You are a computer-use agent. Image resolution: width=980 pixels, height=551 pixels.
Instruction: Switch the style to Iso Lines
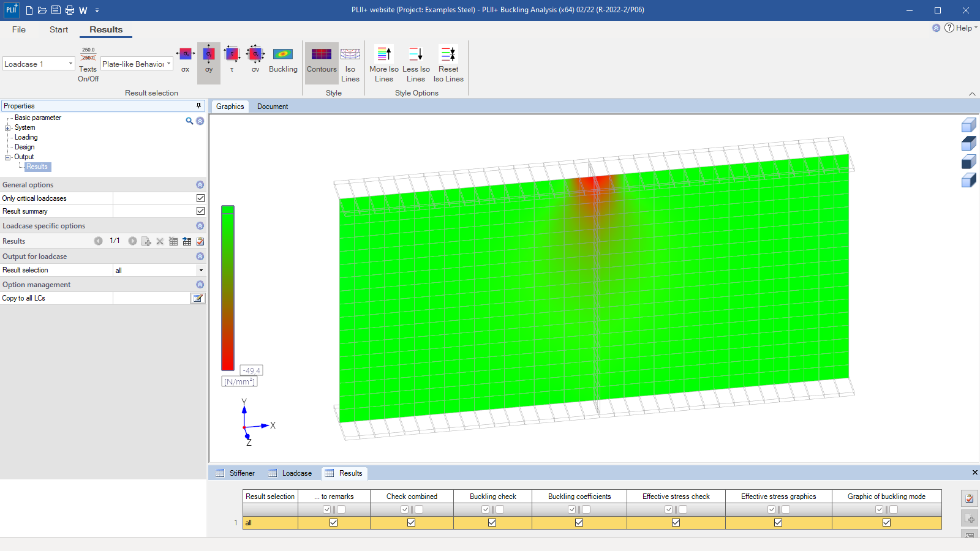[350, 64]
